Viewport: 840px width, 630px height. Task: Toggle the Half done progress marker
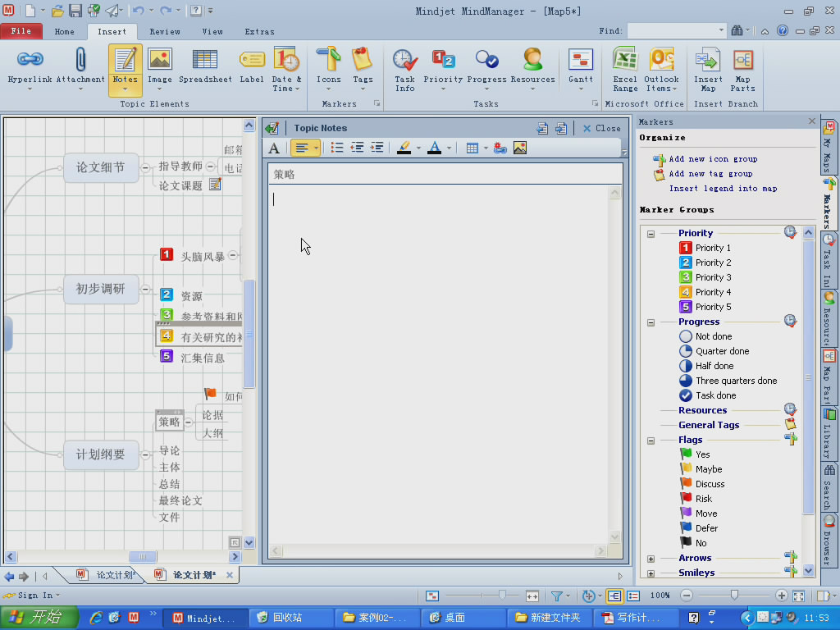[706, 366]
